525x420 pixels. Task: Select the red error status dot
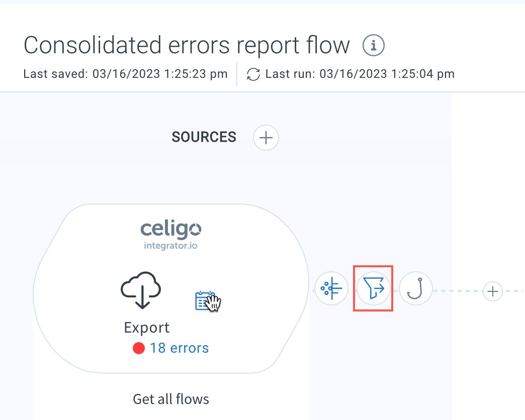tap(138, 348)
